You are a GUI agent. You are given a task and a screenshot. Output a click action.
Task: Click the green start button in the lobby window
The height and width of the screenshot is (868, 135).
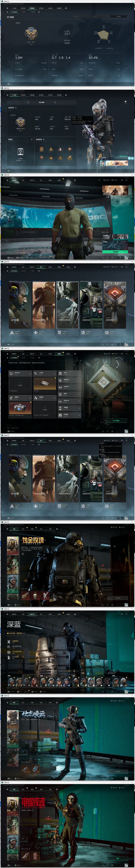tap(115, 252)
